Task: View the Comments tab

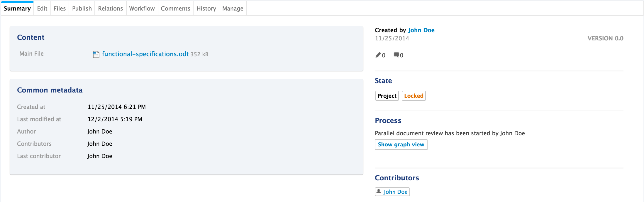Action: click(x=175, y=8)
